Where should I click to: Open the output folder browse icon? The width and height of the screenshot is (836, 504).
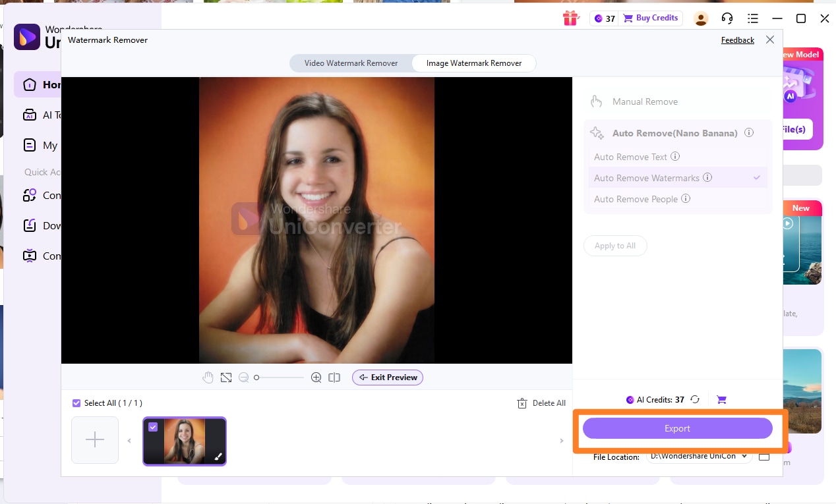click(x=764, y=456)
